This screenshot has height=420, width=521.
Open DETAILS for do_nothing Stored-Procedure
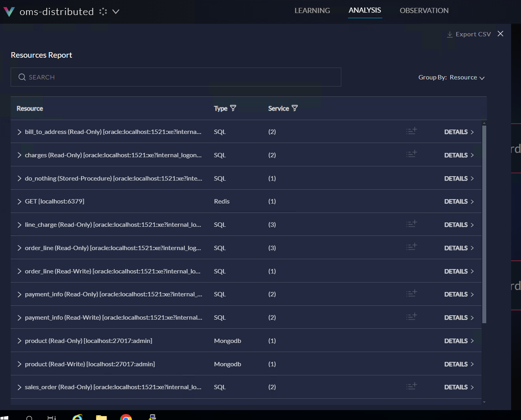click(x=459, y=179)
